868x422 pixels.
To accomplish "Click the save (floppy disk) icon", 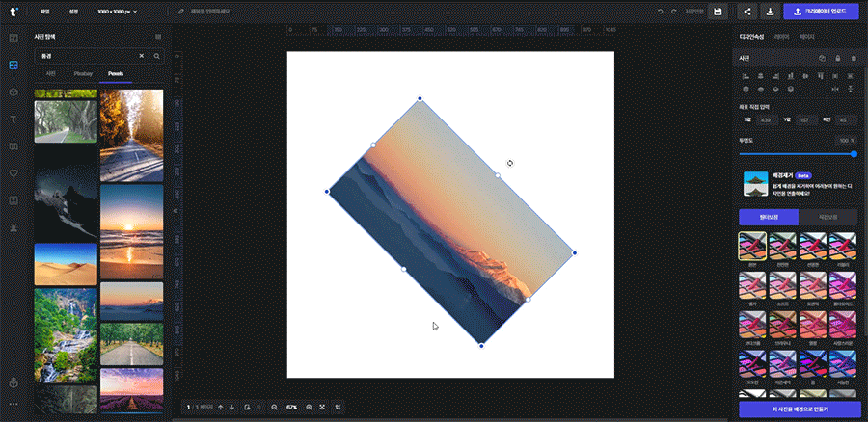I will [x=718, y=11].
